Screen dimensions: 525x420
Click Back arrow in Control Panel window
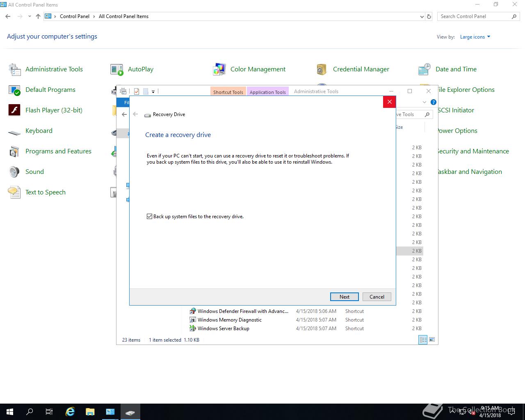pos(8,16)
